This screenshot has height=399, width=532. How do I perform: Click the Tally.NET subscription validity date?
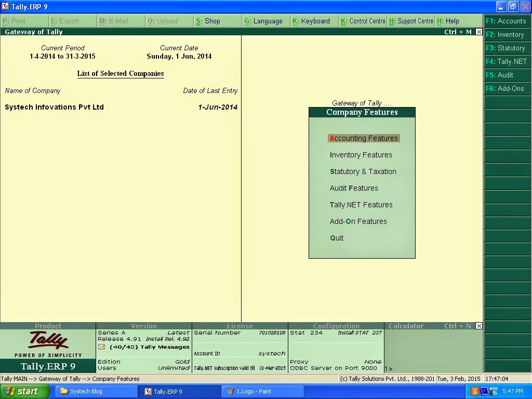272,368
